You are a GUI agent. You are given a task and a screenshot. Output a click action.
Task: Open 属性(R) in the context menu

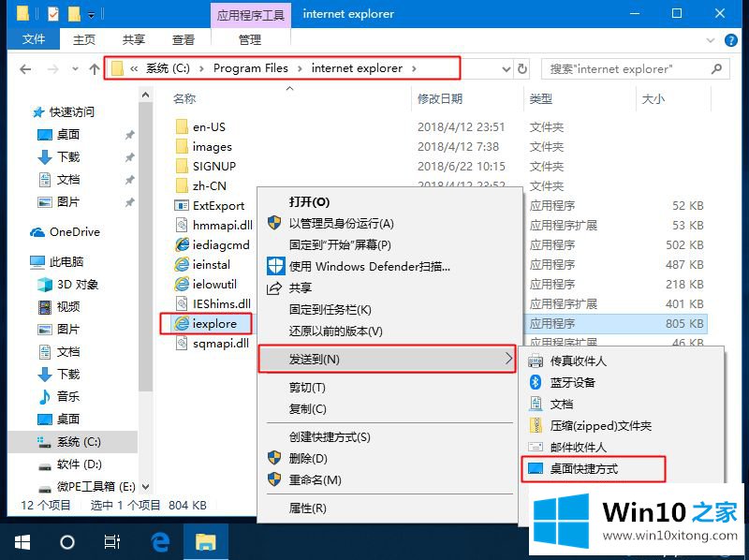tap(388, 508)
